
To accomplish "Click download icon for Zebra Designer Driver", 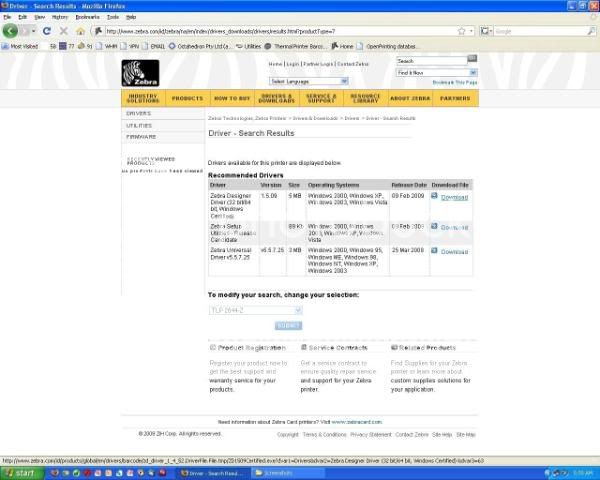I will (434, 196).
